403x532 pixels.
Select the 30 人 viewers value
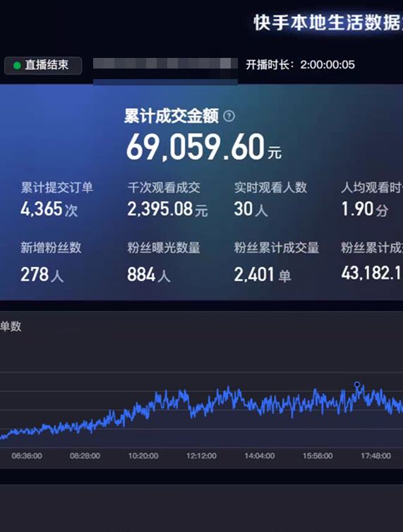click(251, 209)
